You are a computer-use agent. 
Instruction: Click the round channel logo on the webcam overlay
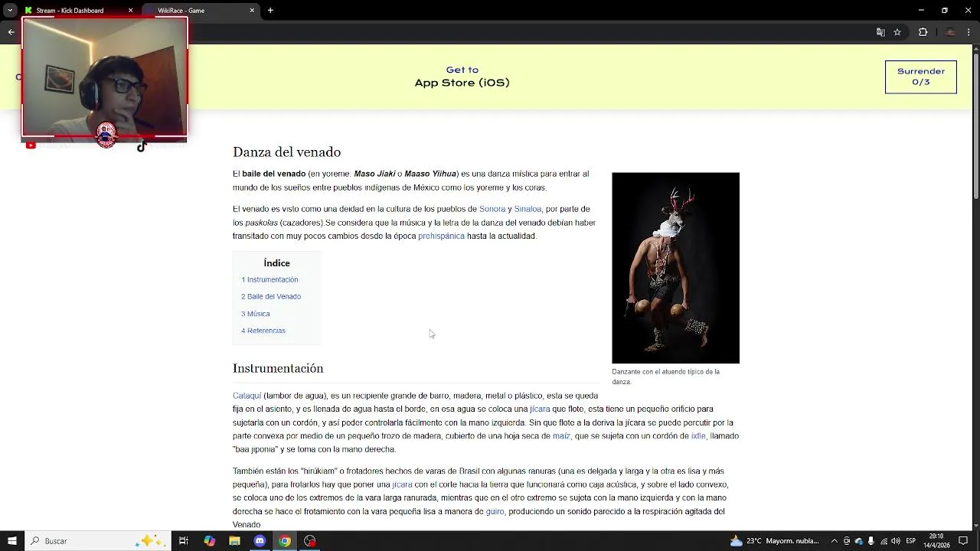pos(106,135)
